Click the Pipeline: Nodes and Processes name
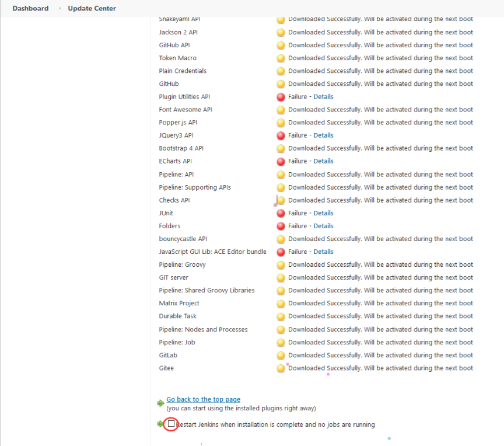 (x=203, y=329)
